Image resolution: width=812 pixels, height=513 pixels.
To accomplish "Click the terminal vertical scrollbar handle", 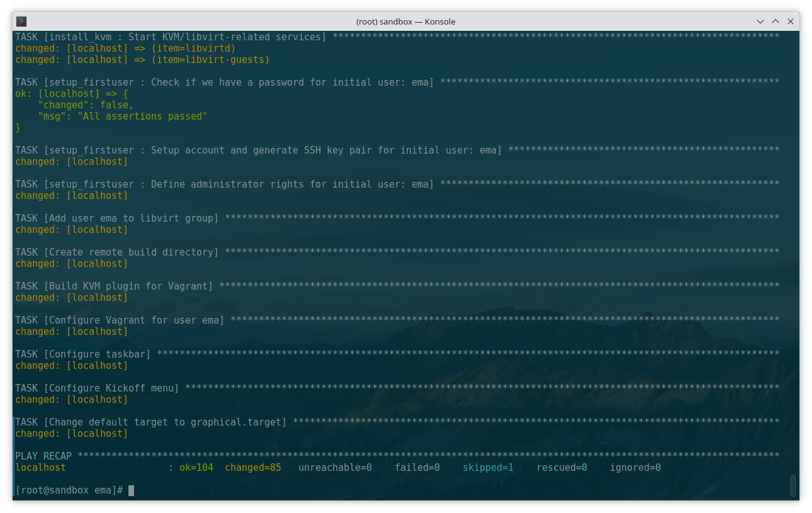I will click(793, 486).
